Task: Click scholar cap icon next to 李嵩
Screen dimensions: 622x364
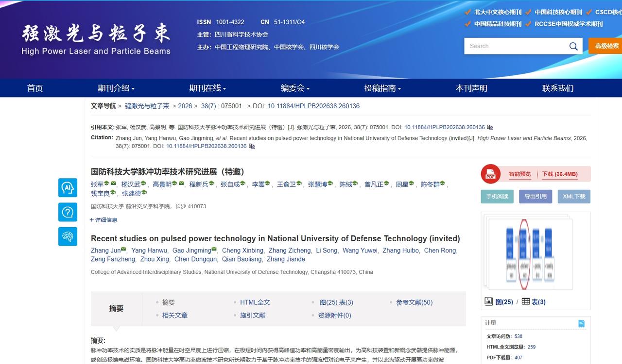Action: pyautogui.click(x=268, y=183)
